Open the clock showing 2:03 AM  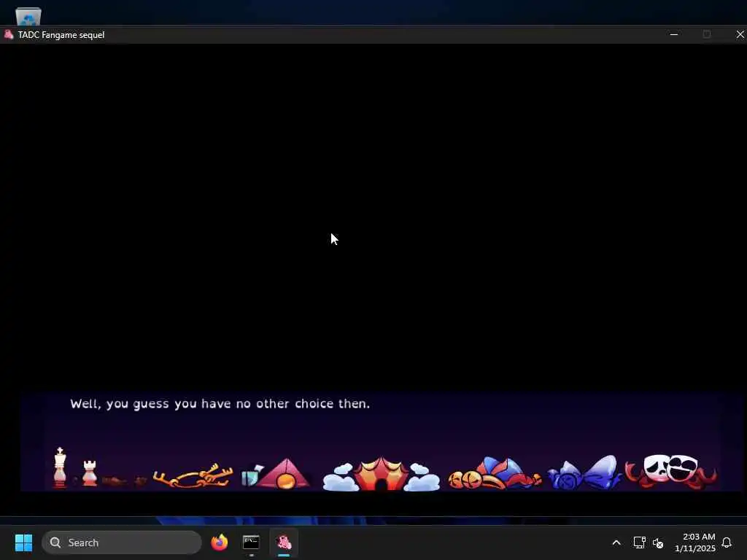[x=695, y=542]
